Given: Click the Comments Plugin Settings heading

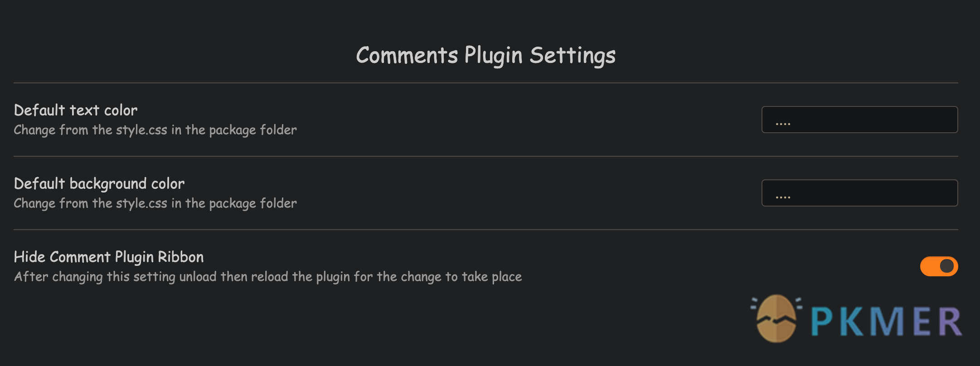Looking at the screenshot, I should 485,56.
